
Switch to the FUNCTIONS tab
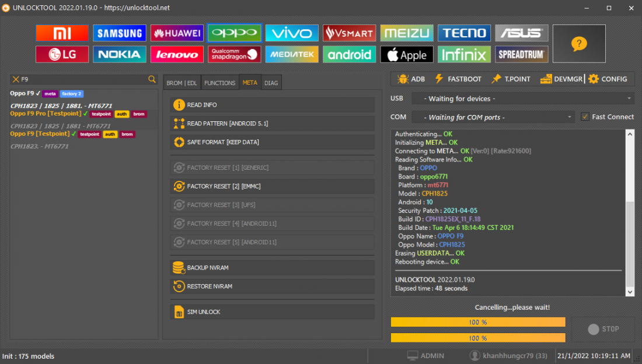pos(219,83)
